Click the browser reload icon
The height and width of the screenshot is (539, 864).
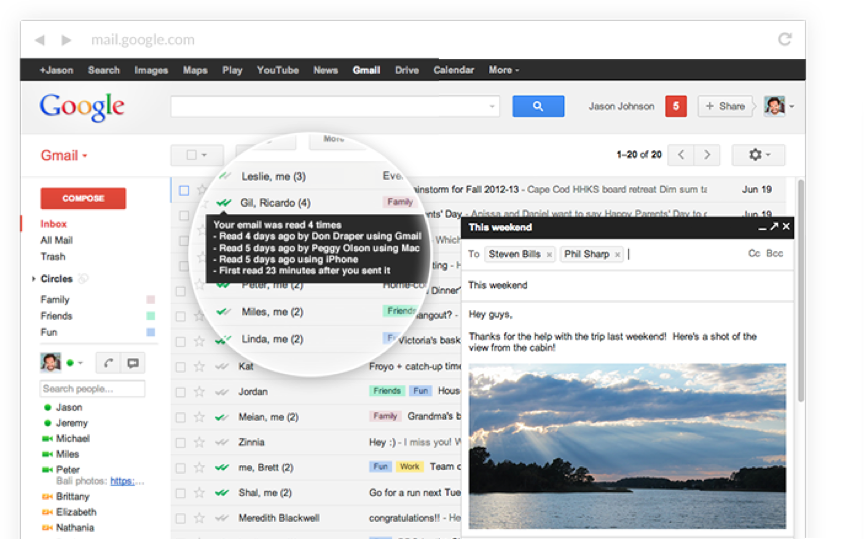(x=785, y=40)
